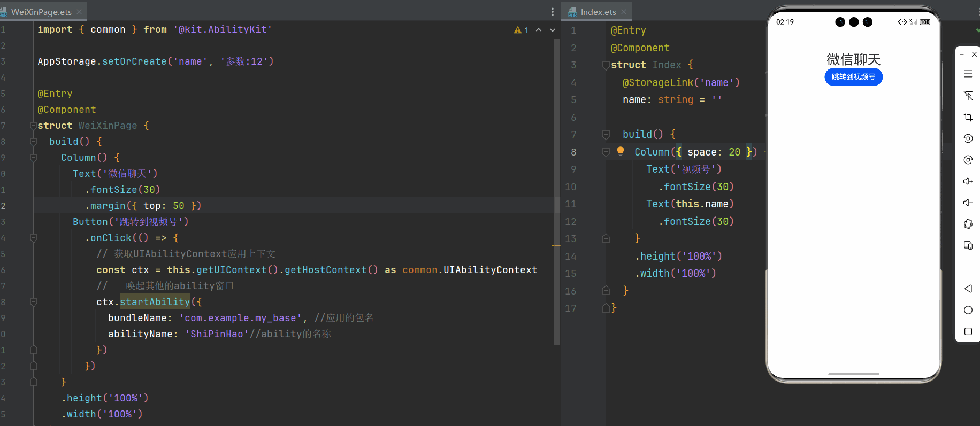The image size is (980, 426).
Task: Rotate emulator screen clockwise
Action: tap(968, 160)
